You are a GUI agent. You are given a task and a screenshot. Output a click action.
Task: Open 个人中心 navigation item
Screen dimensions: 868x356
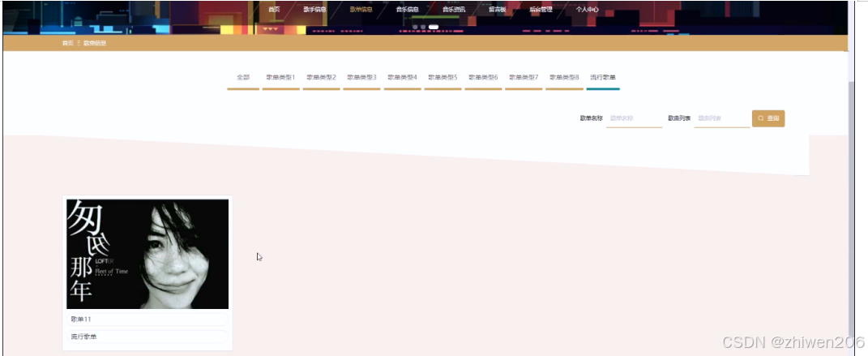click(x=588, y=10)
